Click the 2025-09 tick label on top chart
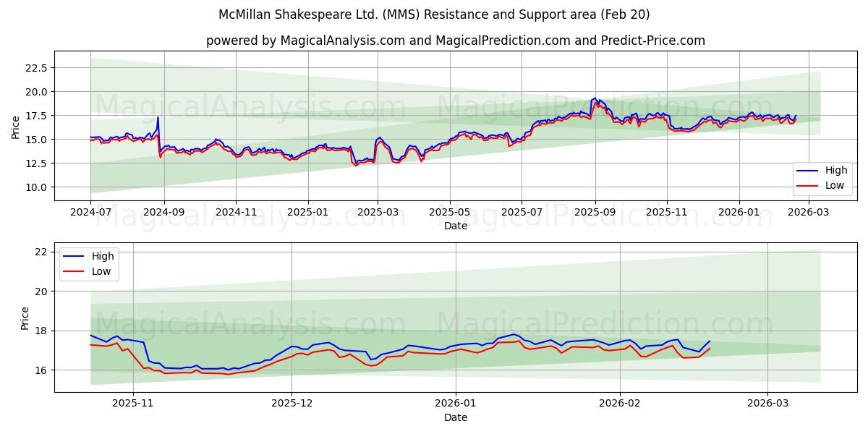 [595, 213]
